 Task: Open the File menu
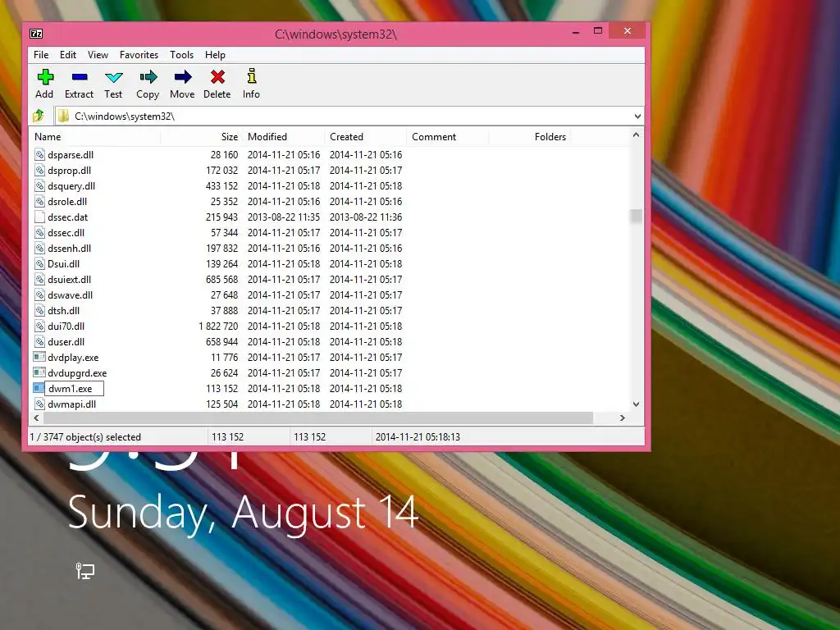click(41, 55)
